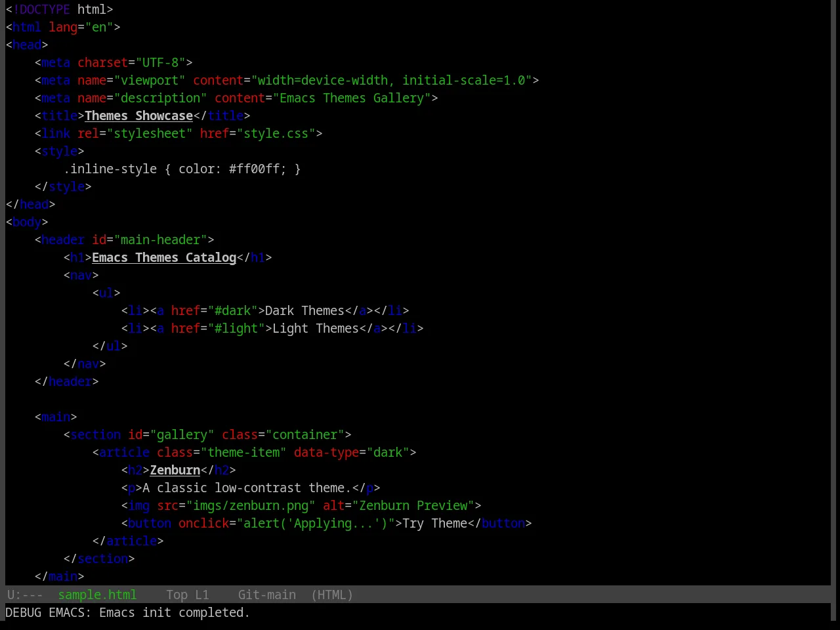The width and height of the screenshot is (840, 630).
Task: Click the .inline-style CSS rule line
Action: [182, 169]
